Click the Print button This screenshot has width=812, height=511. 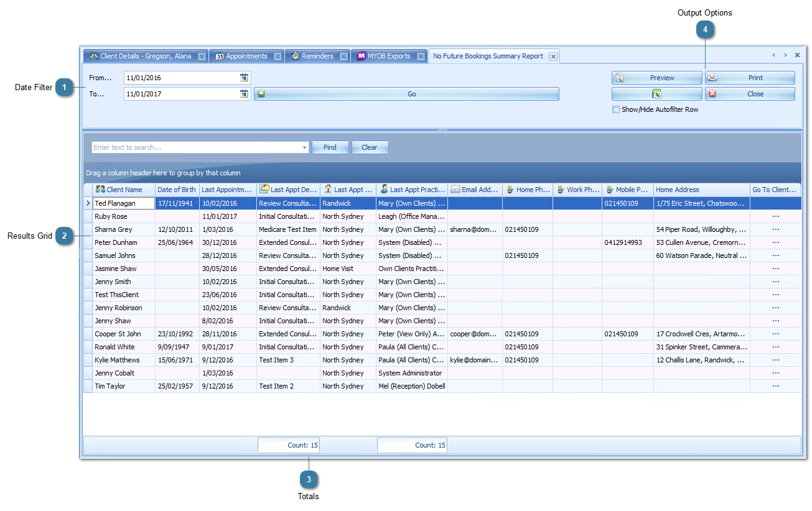click(x=750, y=78)
